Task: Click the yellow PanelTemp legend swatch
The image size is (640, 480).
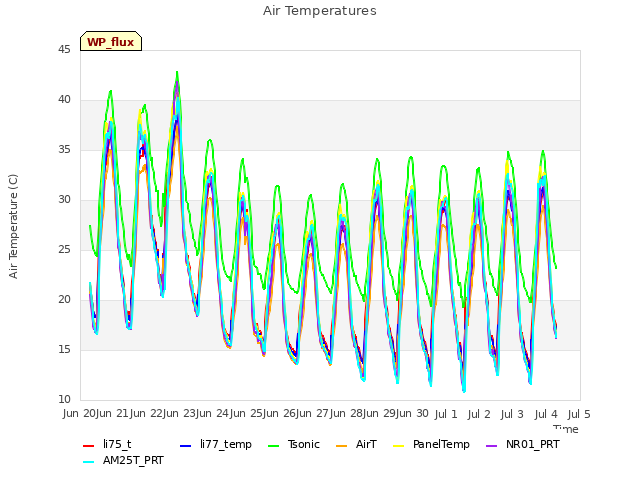Action: point(399,446)
